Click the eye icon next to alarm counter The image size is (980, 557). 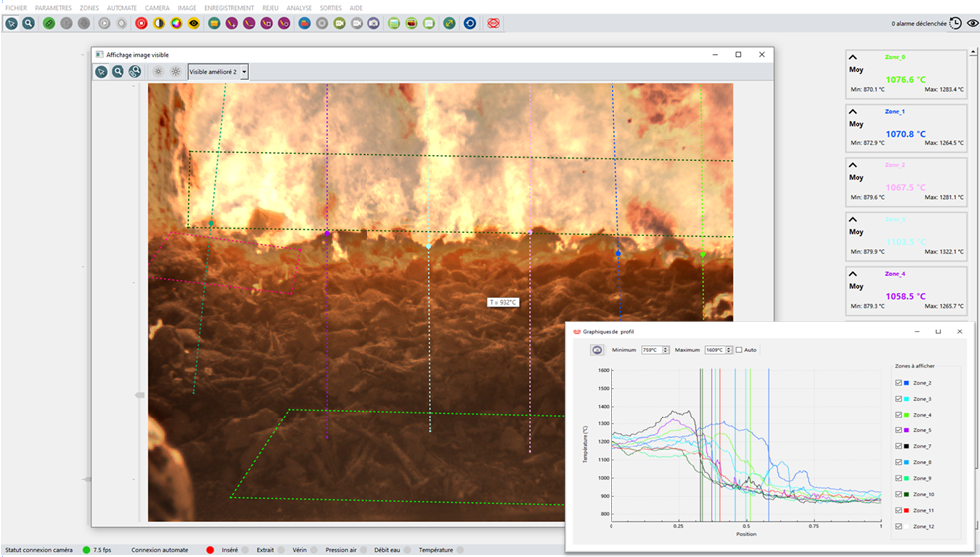tap(972, 23)
